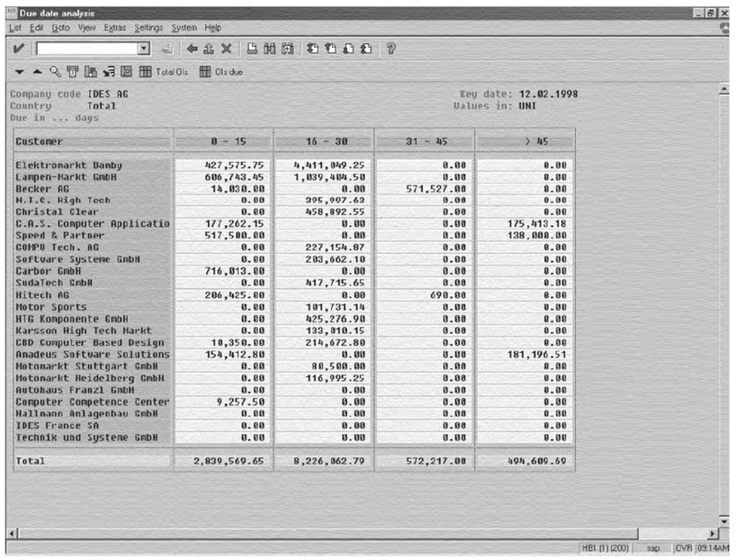736x560 pixels.
Task: Click the OIs due button
Action: [x=221, y=72]
